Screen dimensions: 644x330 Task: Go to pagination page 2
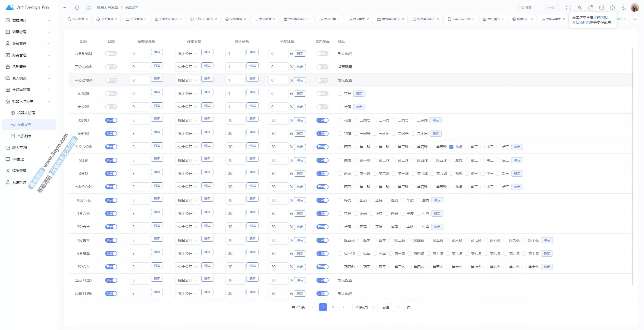coord(333,307)
